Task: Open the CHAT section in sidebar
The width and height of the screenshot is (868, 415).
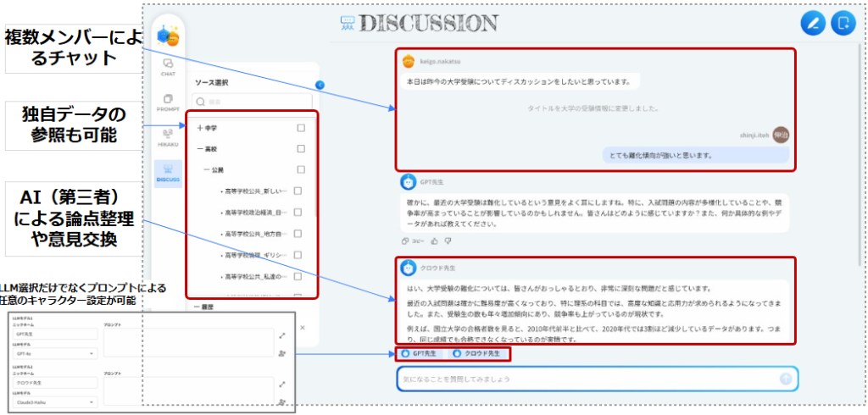Action: (x=168, y=67)
